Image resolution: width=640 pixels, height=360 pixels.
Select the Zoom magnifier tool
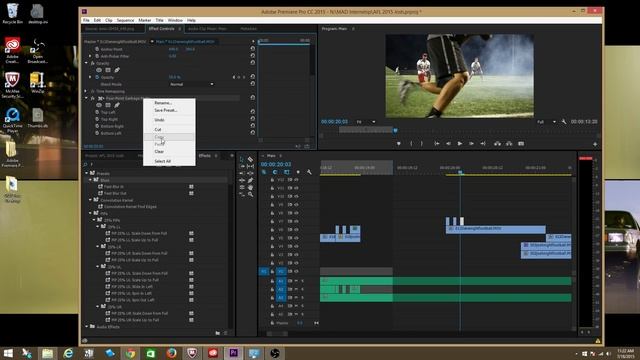250,194
